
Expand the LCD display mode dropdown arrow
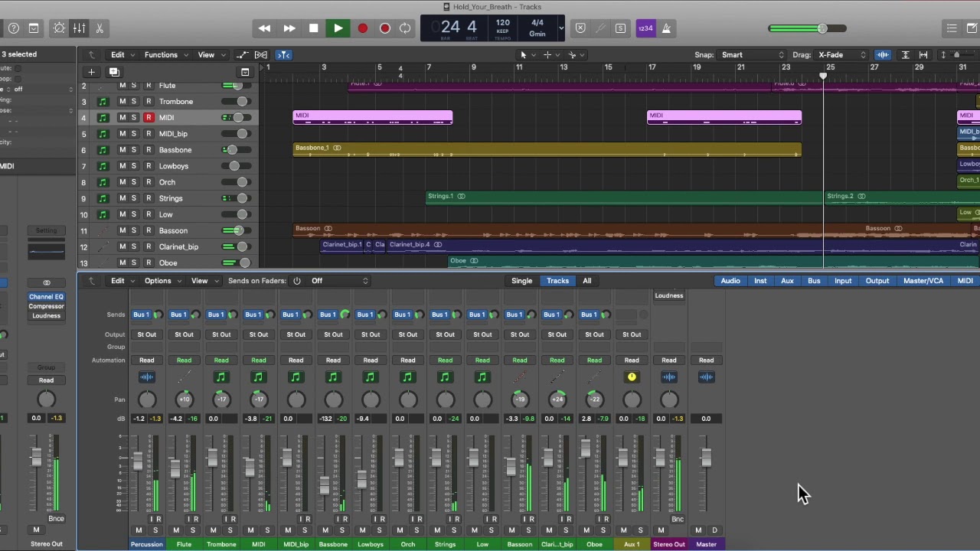pos(561,28)
